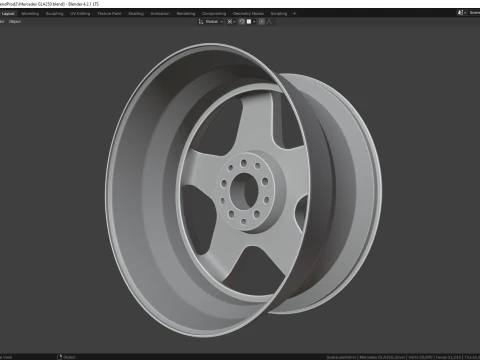Open the Animation workspace tab
Viewport: 480px width, 360px height.
pos(160,14)
